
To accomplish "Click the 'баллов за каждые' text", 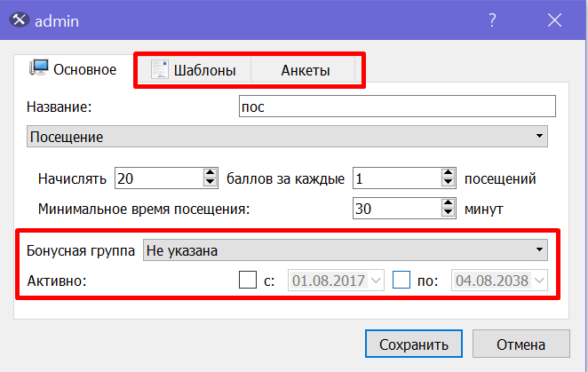I will point(285,178).
